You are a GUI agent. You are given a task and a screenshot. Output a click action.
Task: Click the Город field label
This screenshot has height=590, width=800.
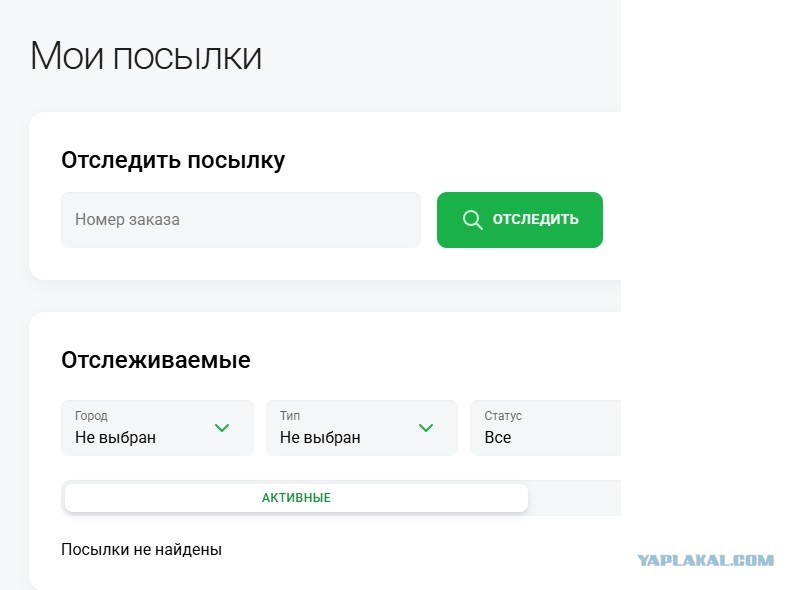pyautogui.click(x=91, y=416)
